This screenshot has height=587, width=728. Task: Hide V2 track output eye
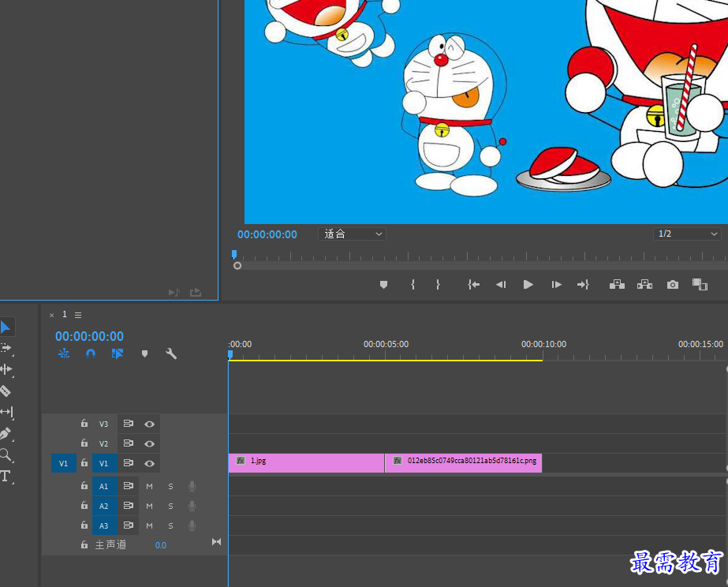click(149, 444)
